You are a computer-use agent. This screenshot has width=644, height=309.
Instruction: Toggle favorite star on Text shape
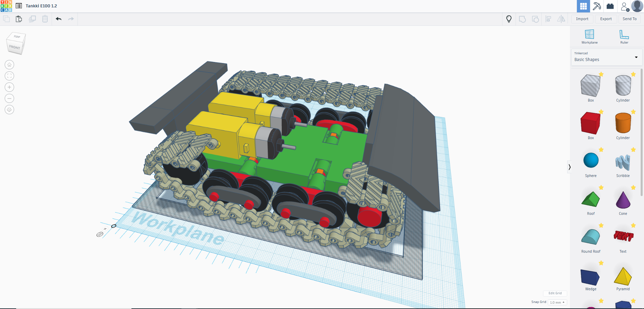[633, 225]
